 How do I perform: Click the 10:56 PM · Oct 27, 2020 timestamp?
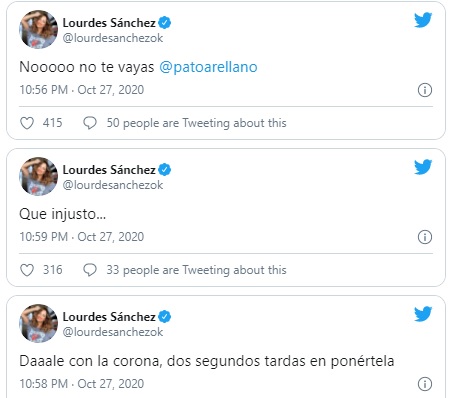(x=82, y=90)
